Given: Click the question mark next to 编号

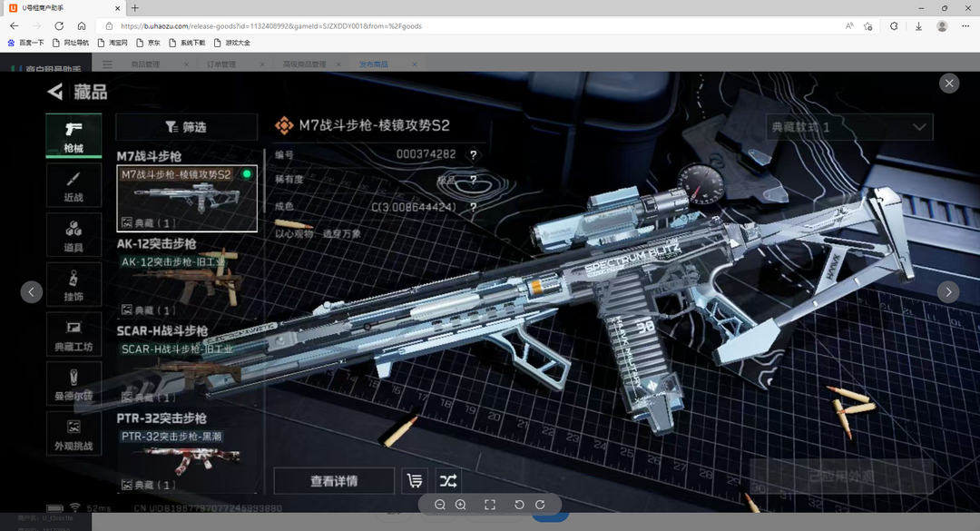Looking at the screenshot, I should tap(473, 155).
